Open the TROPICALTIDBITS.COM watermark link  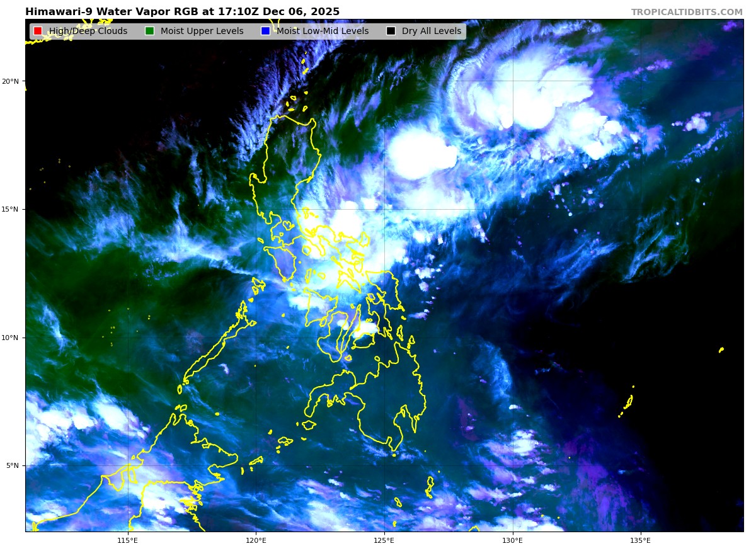point(687,12)
